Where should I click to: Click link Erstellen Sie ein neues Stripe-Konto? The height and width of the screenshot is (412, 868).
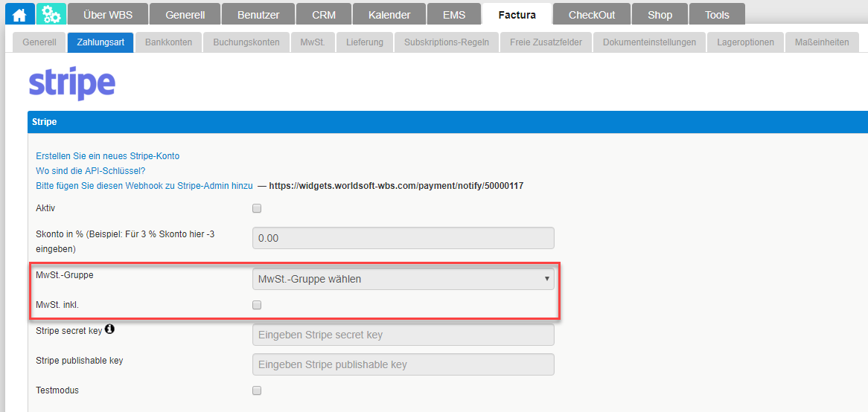(108, 156)
